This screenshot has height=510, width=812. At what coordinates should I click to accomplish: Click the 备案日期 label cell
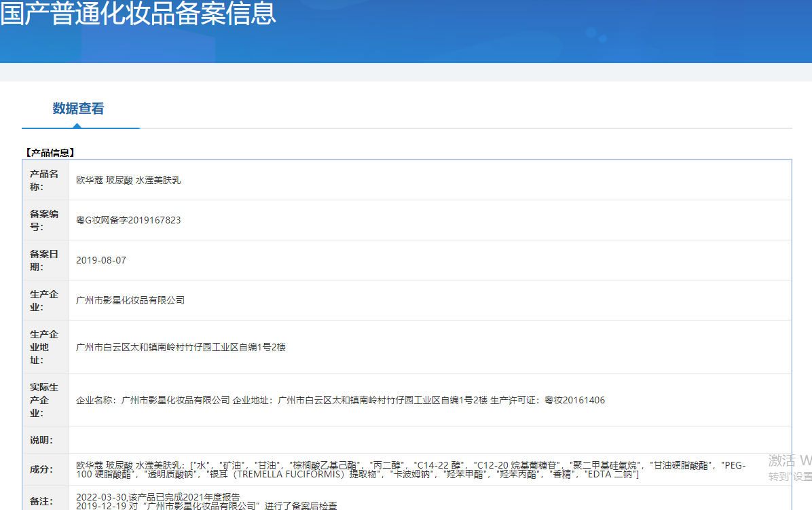[45, 261]
